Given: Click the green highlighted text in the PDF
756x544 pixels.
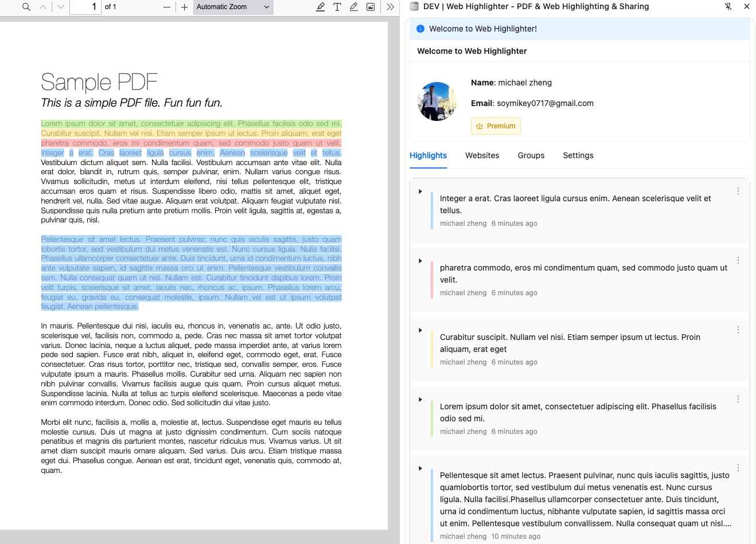Looking at the screenshot, I should coord(191,124).
